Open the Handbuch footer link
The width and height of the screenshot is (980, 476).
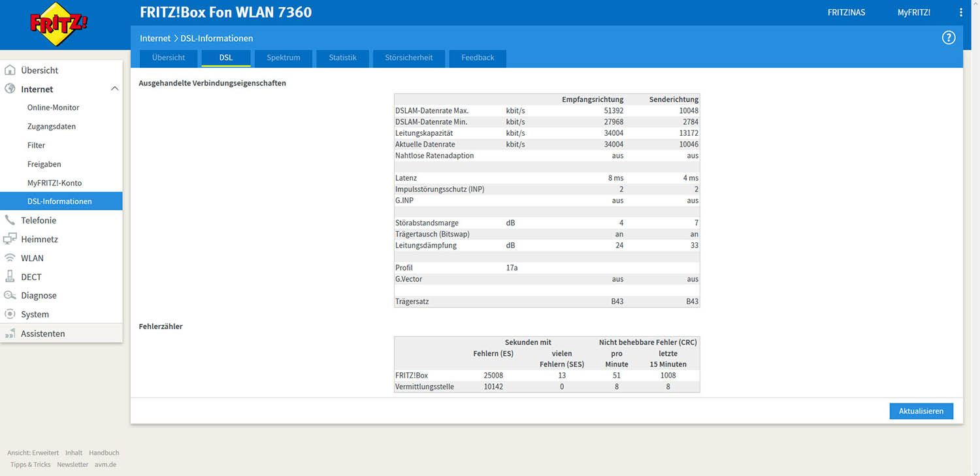tap(104, 452)
